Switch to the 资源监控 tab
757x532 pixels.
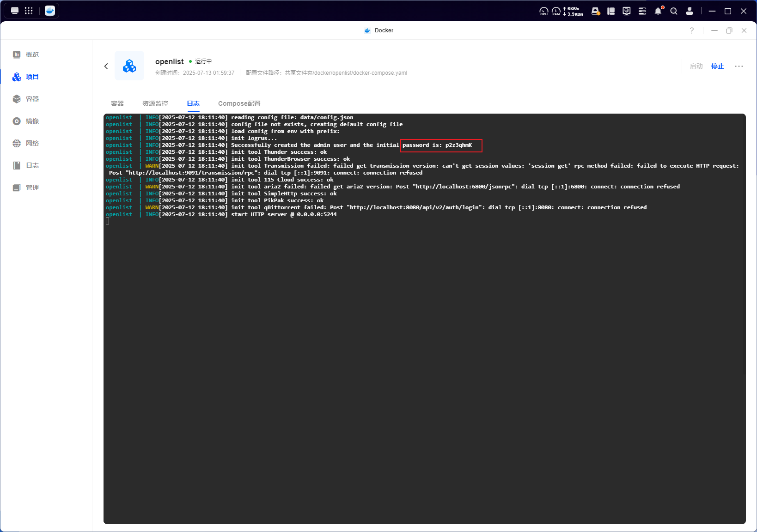155,103
